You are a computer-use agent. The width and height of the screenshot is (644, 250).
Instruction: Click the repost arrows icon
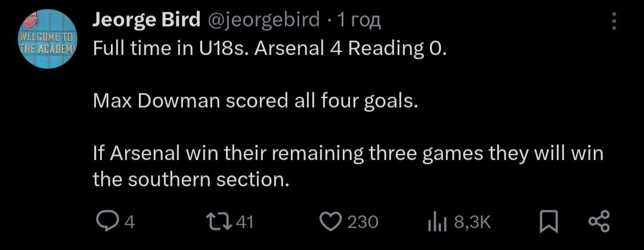[x=224, y=222]
